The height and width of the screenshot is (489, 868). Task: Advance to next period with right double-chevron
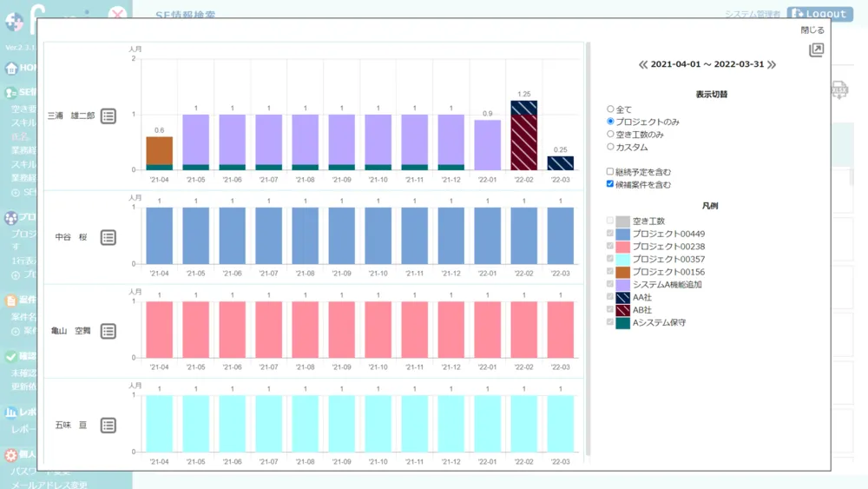(772, 65)
